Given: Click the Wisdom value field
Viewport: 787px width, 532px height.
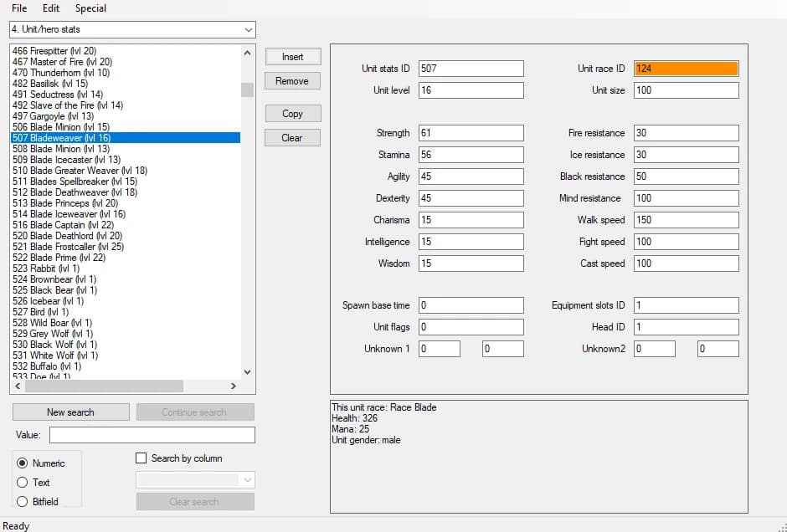Looking at the screenshot, I should (x=471, y=263).
